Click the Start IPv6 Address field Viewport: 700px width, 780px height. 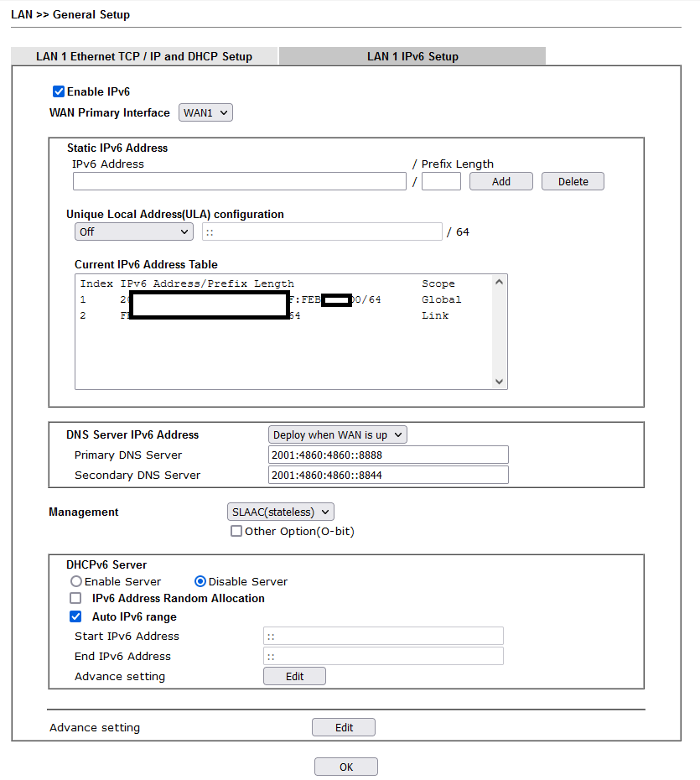tap(383, 637)
